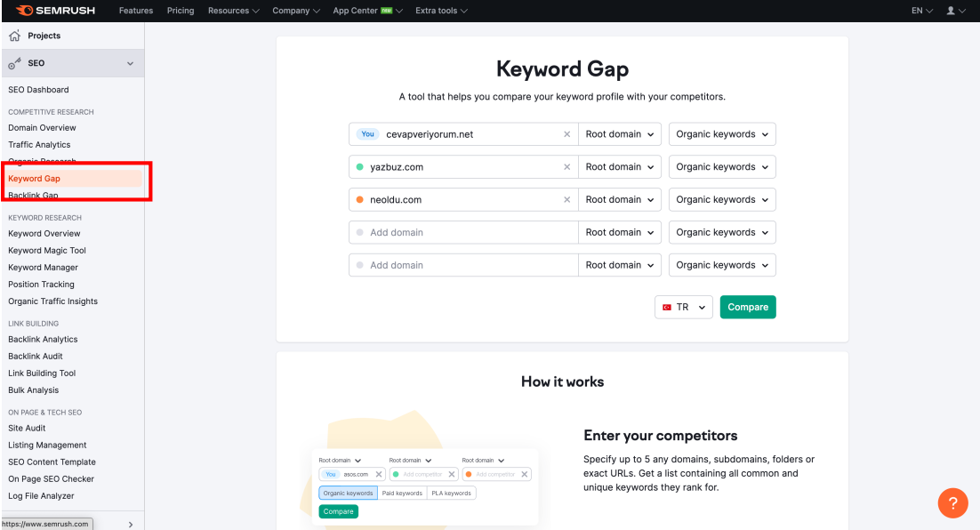
Task: Open Root domain dropdown for cevapveriyorum.net
Action: click(619, 134)
